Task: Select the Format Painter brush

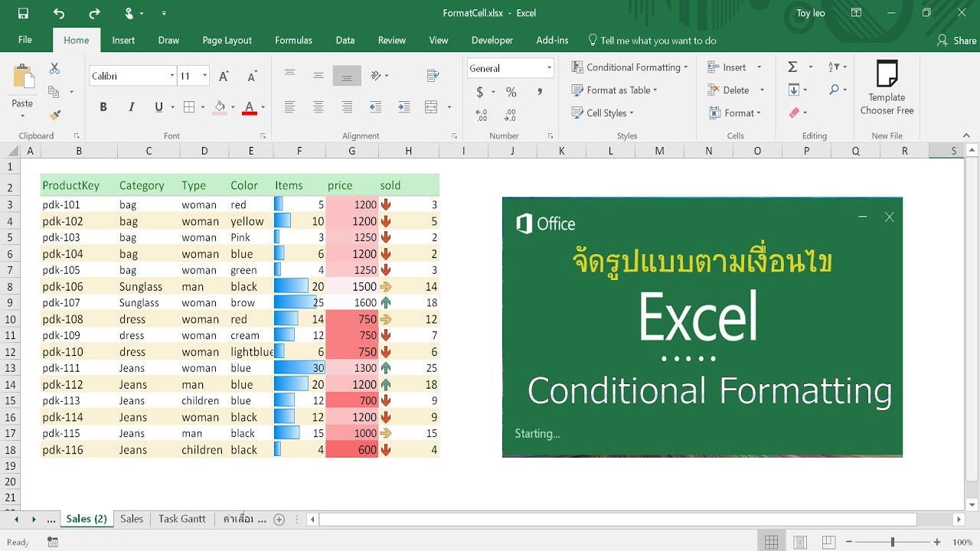Action: point(54,115)
